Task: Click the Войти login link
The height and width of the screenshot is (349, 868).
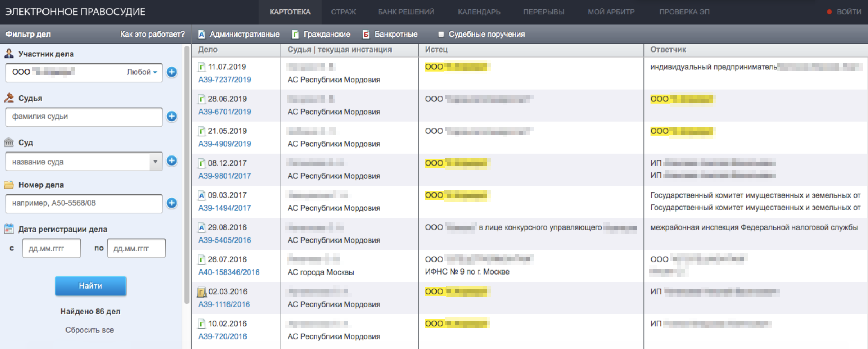Action: pyautogui.click(x=849, y=12)
